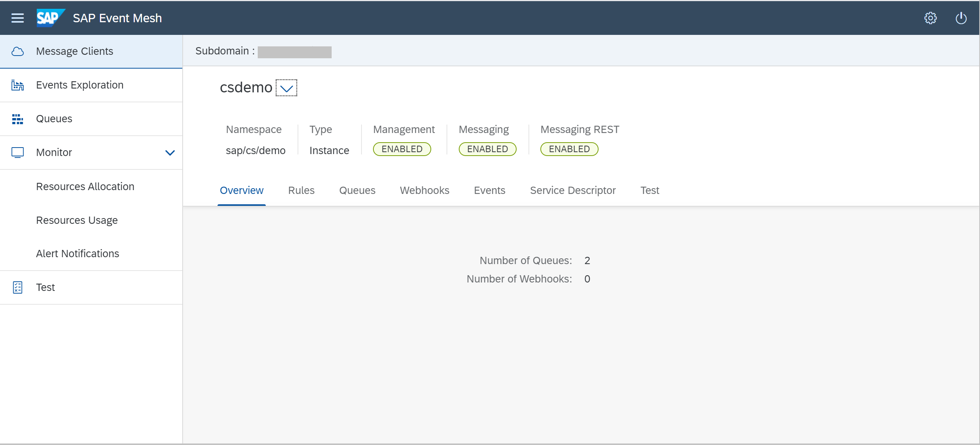Click the Number of Webhooks label
Image resolution: width=980 pixels, height=445 pixels.
click(x=519, y=279)
